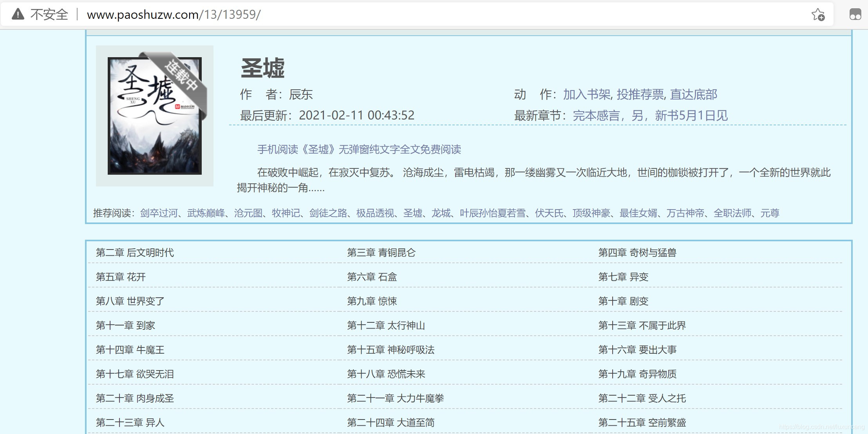Open recommended book 武炼巅峰
Image resolution: width=868 pixels, height=434 pixels.
pyautogui.click(x=206, y=213)
